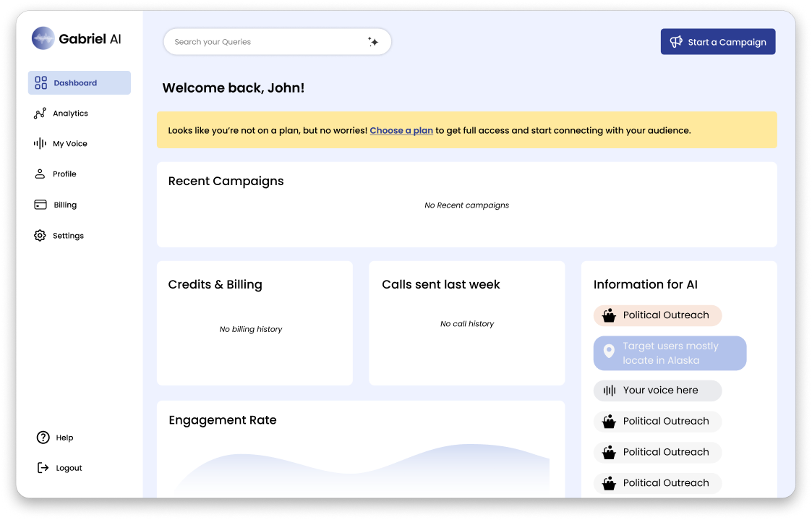This screenshot has width=812, height=520.
Task: Click the location pin icon in Alaska chip
Action: (x=609, y=351)
